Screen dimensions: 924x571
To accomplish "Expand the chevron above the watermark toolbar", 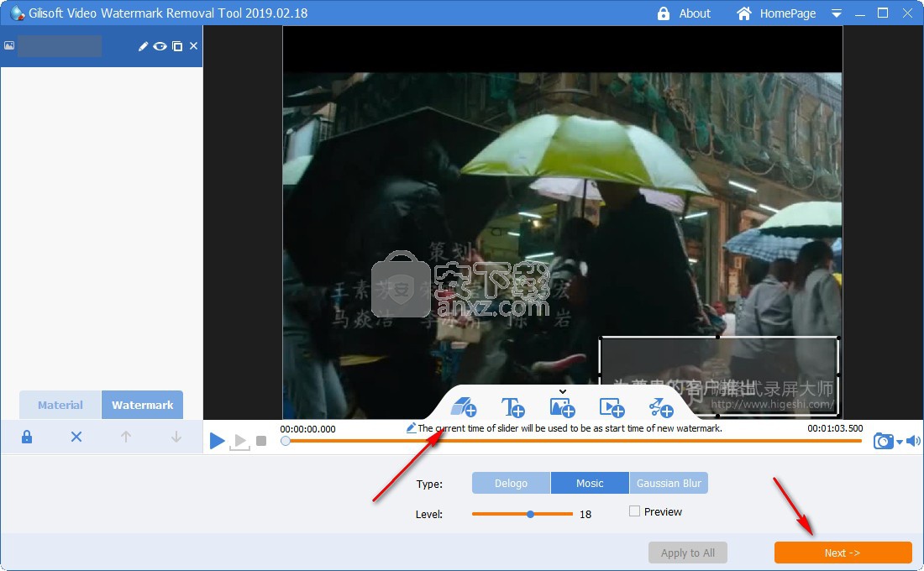I will 563,391.
